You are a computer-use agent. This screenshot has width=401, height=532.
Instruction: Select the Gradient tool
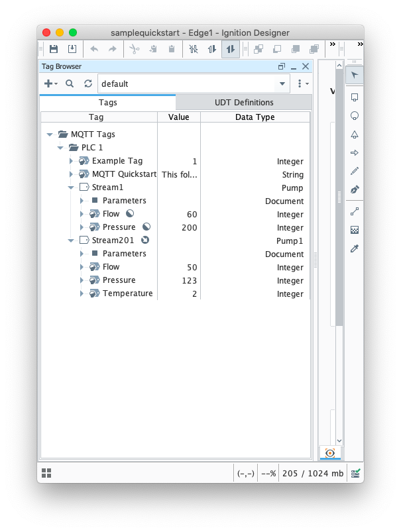[355, 230]
